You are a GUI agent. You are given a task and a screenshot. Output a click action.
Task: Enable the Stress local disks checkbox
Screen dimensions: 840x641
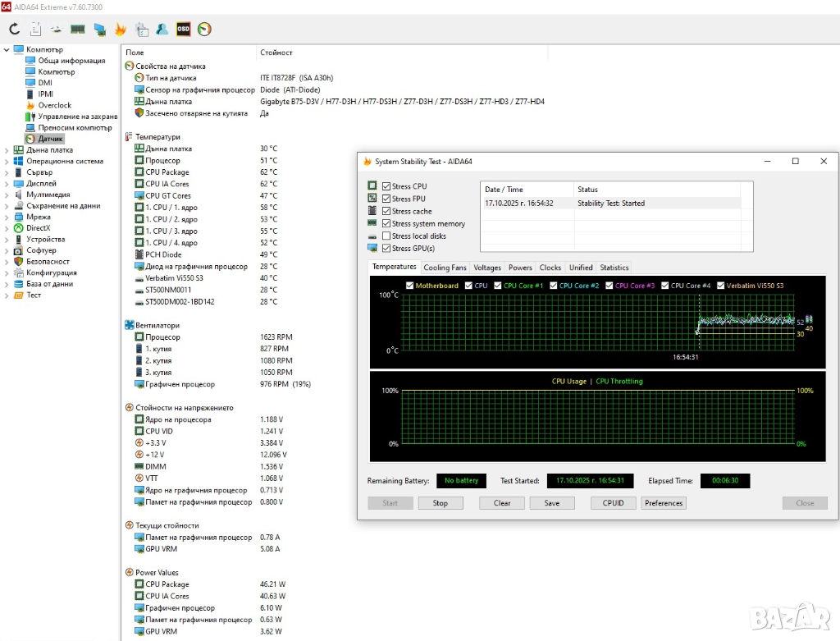tap(386, 236)
